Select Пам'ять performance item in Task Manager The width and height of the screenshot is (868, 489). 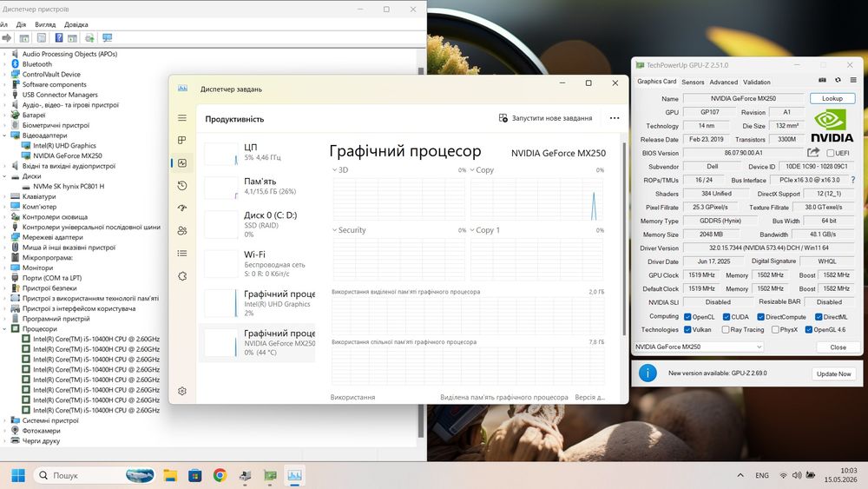point(258,187)
